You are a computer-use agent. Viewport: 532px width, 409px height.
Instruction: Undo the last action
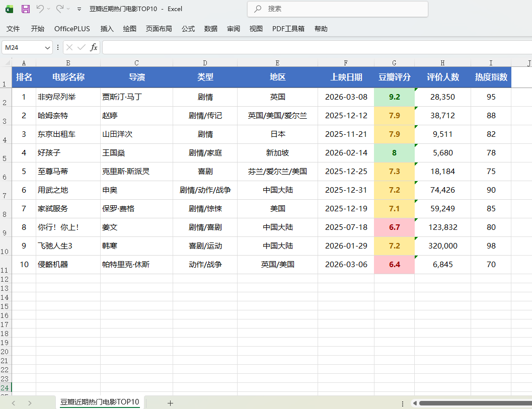(x=40, y=9)
